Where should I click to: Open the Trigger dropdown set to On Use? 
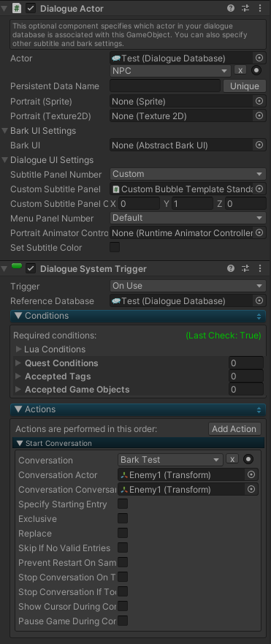(188, 286)
